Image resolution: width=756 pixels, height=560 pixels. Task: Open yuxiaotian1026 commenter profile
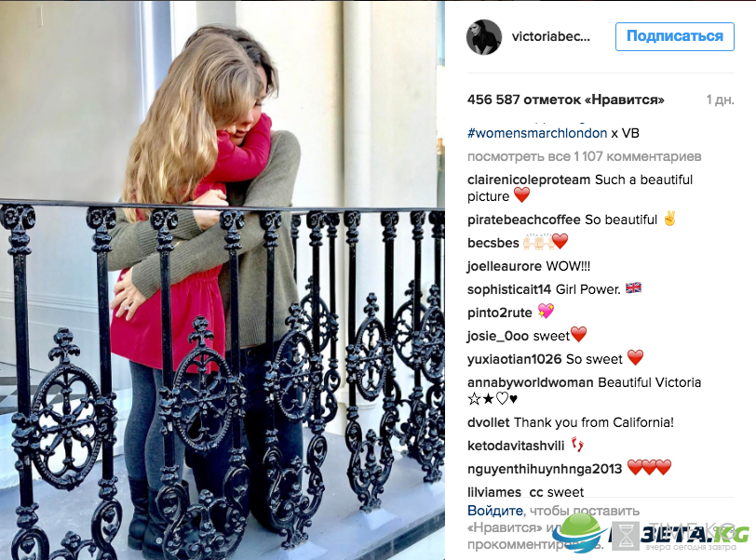(515, 359)
